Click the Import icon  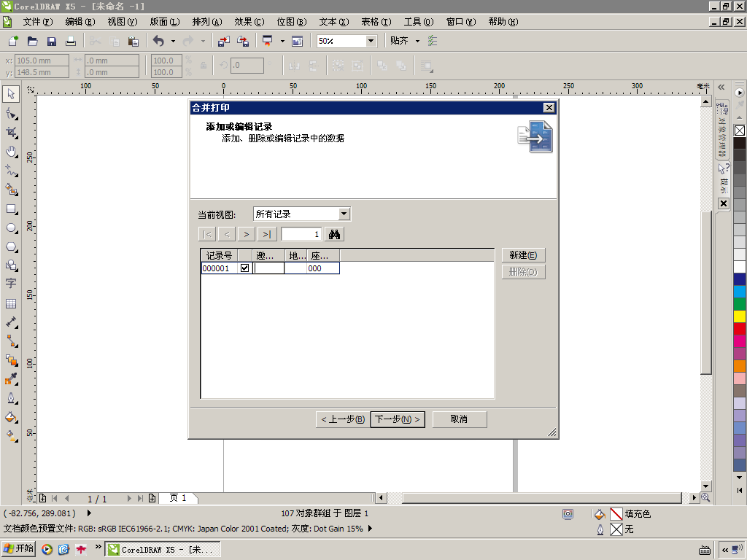(224, 41)
